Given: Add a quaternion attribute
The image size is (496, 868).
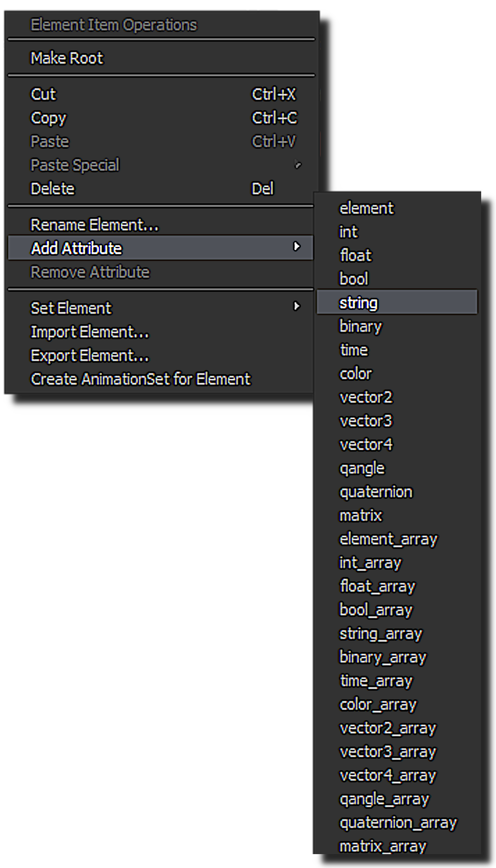Looking at the screenshot, I should click(376, 492).
